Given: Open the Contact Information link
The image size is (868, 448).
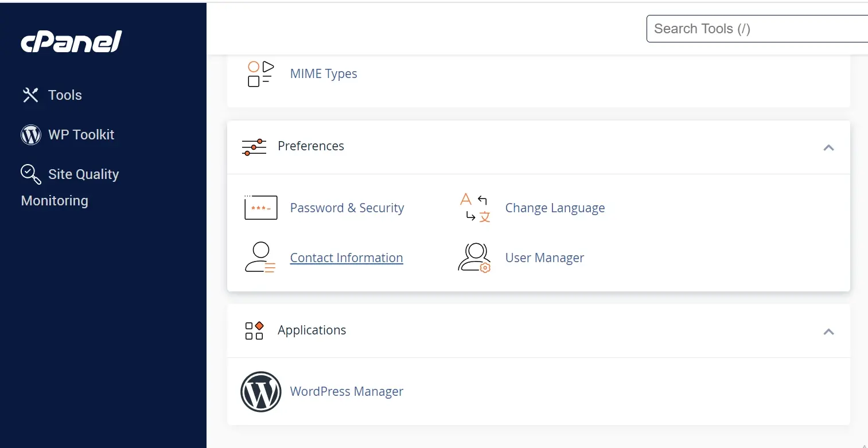Looking at the screenshot, I should tap(347, 258).
